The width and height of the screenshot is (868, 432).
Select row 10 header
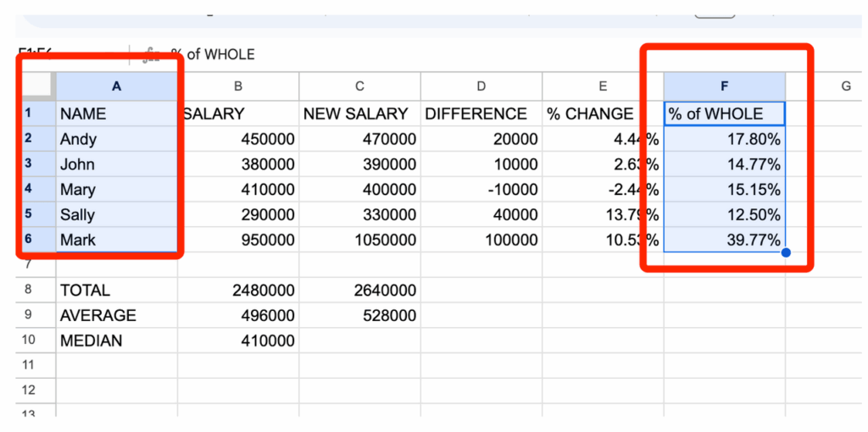pos(27,341)
